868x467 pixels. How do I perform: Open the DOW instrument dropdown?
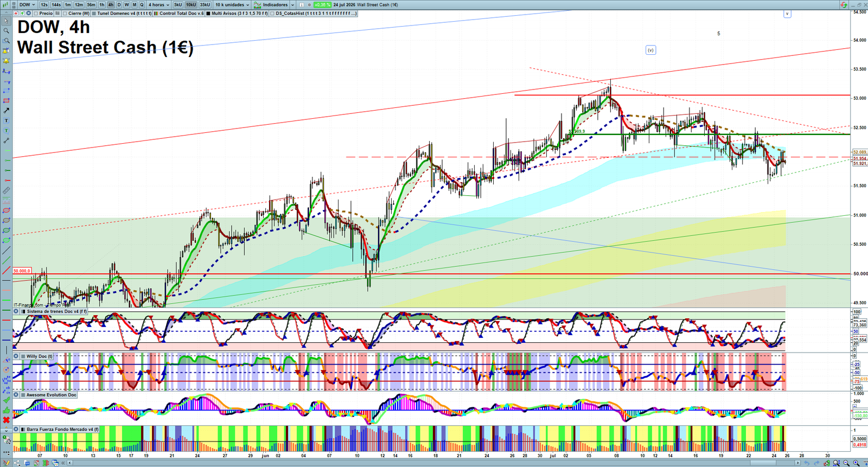[27, 5]
